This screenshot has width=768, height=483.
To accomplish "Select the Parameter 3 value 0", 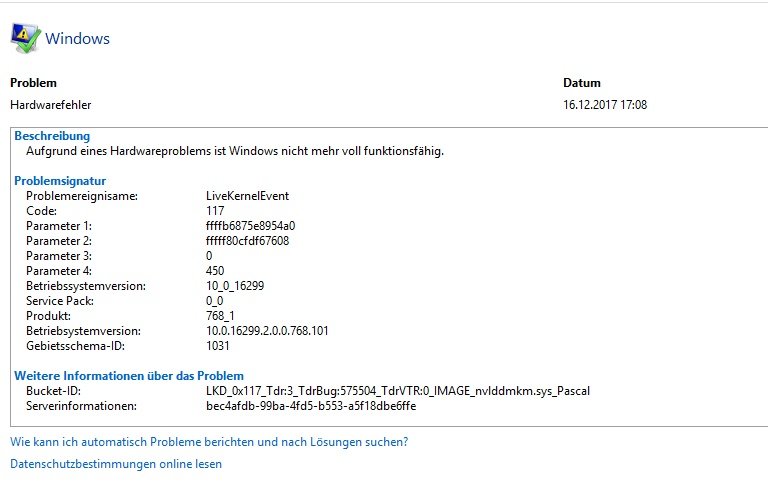I will point(209,256).
